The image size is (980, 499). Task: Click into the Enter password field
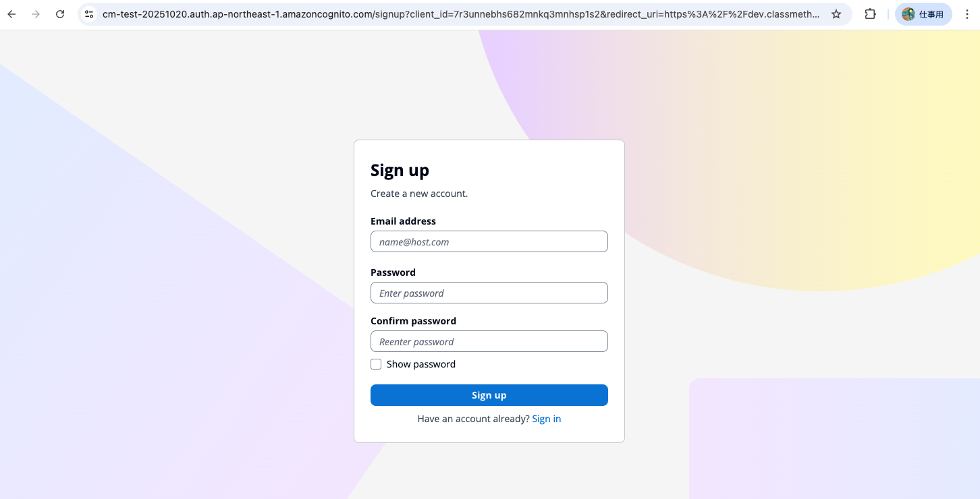point(489,293)
